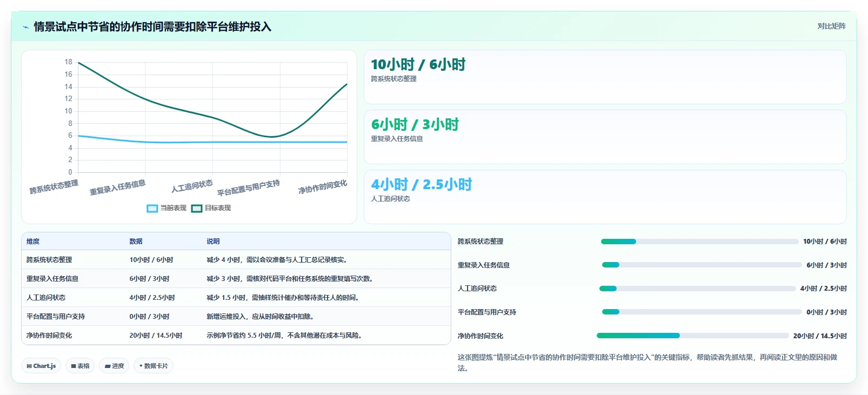Select the 6小时 / 3小时 data card
868x395 pixels.
tap(605, 137)
